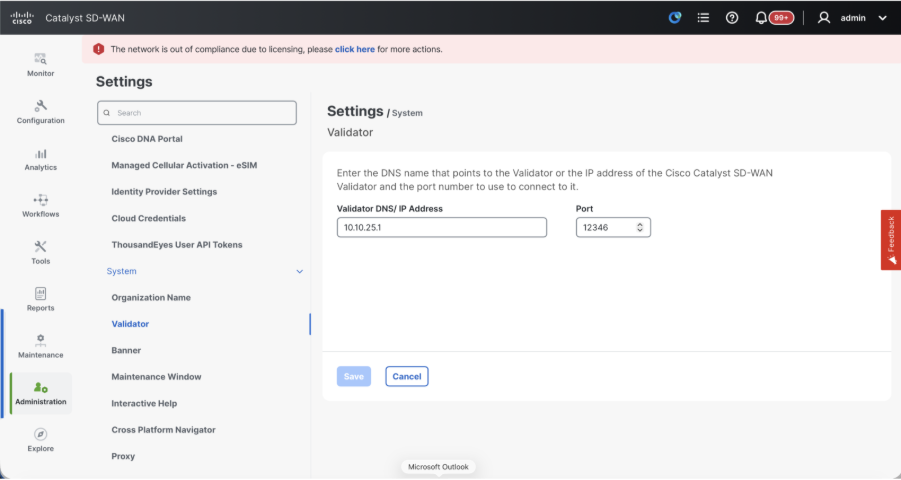Click the Port number stepper arrows
Viewport: 901px width, 480px height.
640,228
